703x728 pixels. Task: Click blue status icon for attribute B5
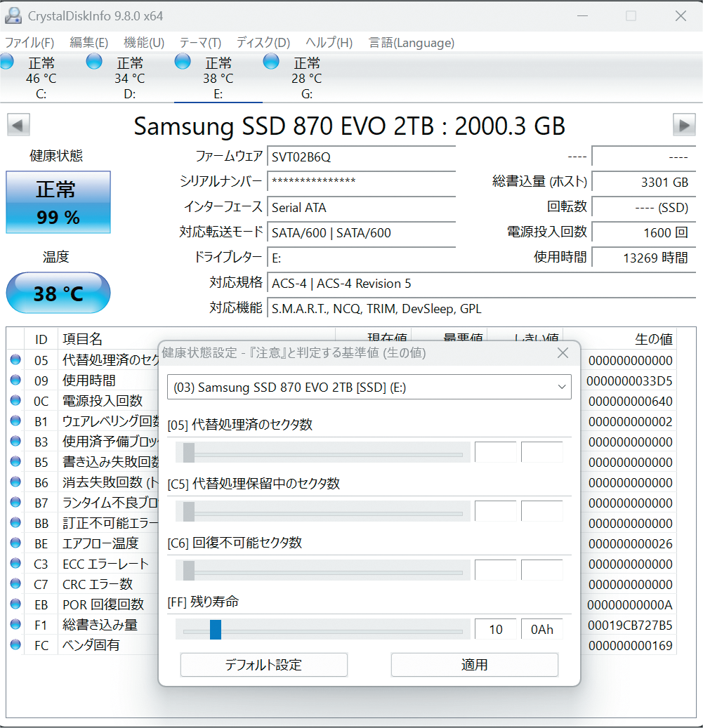click(x=15, y=461)
